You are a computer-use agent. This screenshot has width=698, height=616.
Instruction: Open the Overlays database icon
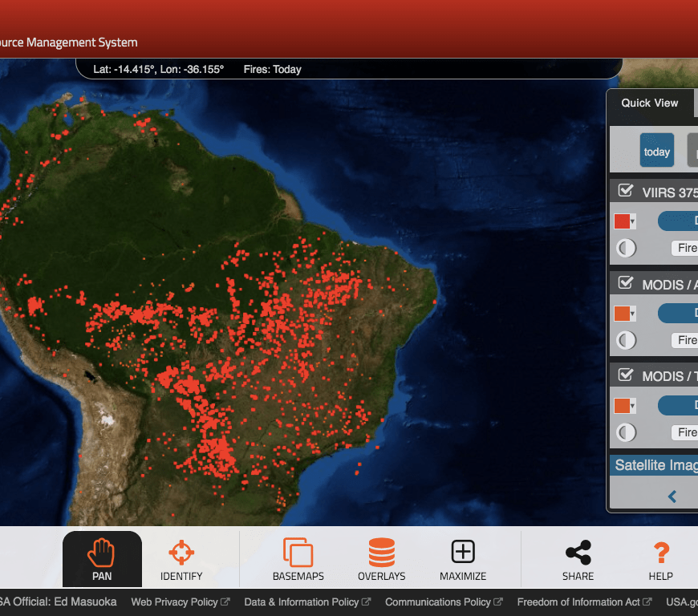381,559
